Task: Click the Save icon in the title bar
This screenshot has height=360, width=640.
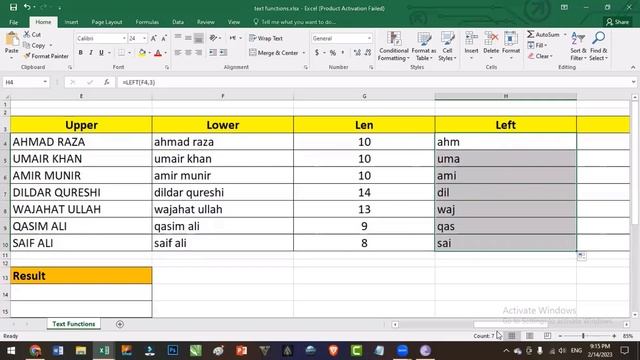Action: [13, 7]
